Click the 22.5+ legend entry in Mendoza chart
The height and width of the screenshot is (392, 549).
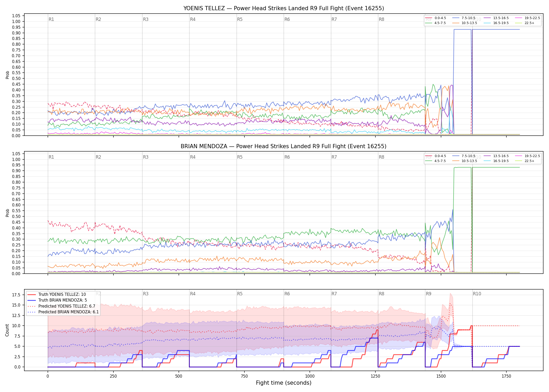click(525, 161)
